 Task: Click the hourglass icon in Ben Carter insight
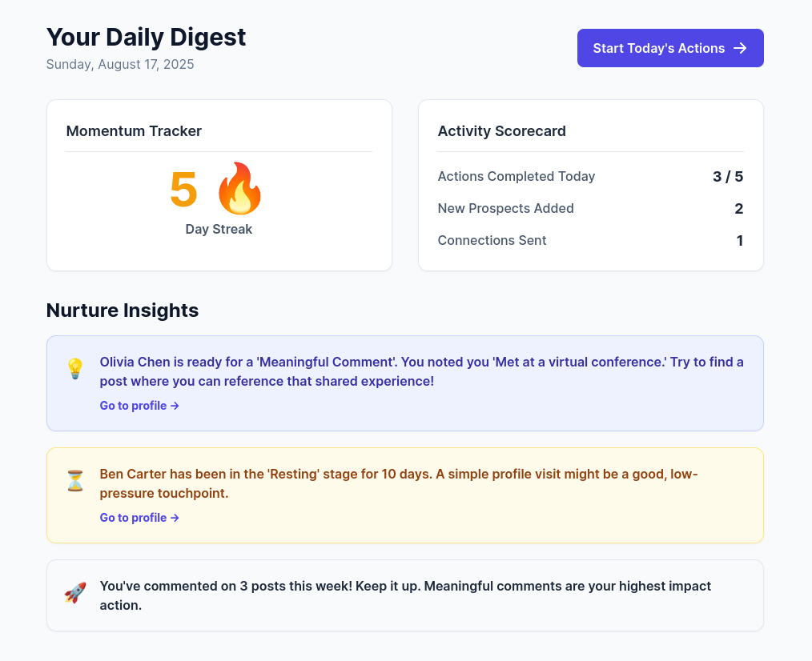(75, 481)
